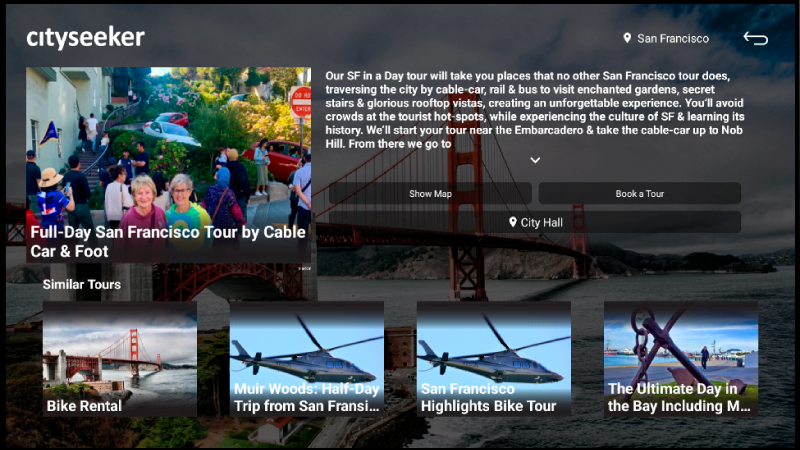The height and width of the screenshot is (450, 800).
Task: Select the Similar Tours heading
Action: (x=82, y=284)
